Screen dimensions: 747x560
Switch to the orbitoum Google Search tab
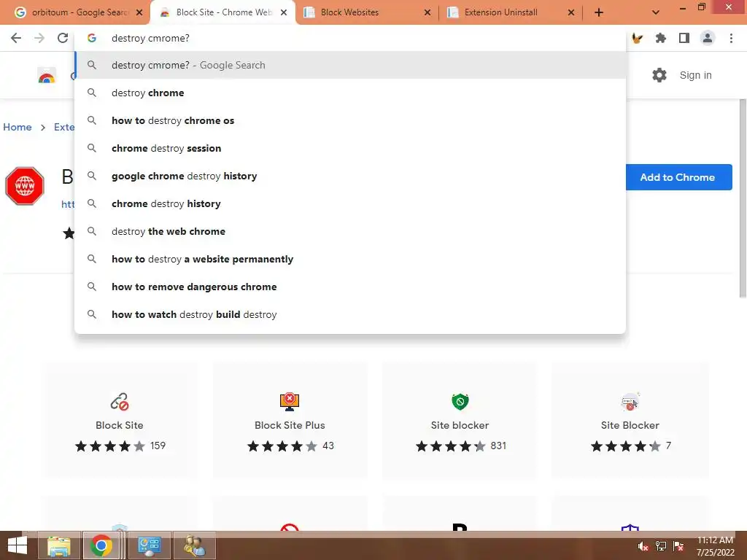75,12
